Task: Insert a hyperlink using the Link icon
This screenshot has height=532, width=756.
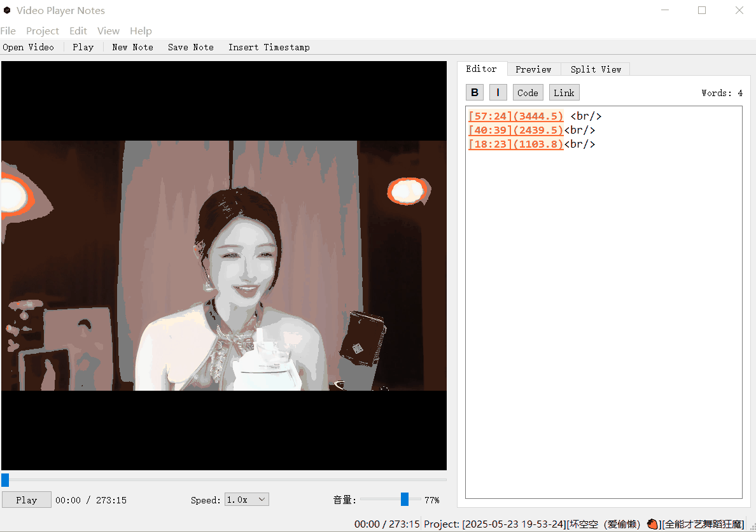Action: pos(564,92)
